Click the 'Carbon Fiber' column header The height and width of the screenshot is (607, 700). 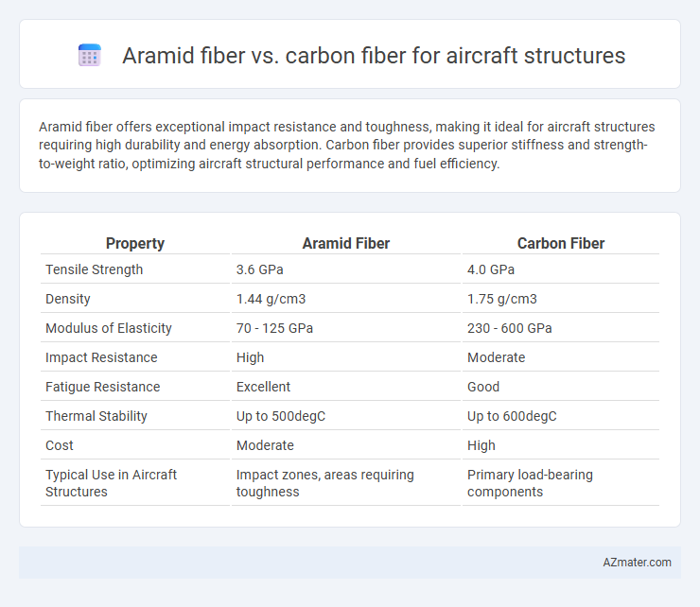pos(561,243)
